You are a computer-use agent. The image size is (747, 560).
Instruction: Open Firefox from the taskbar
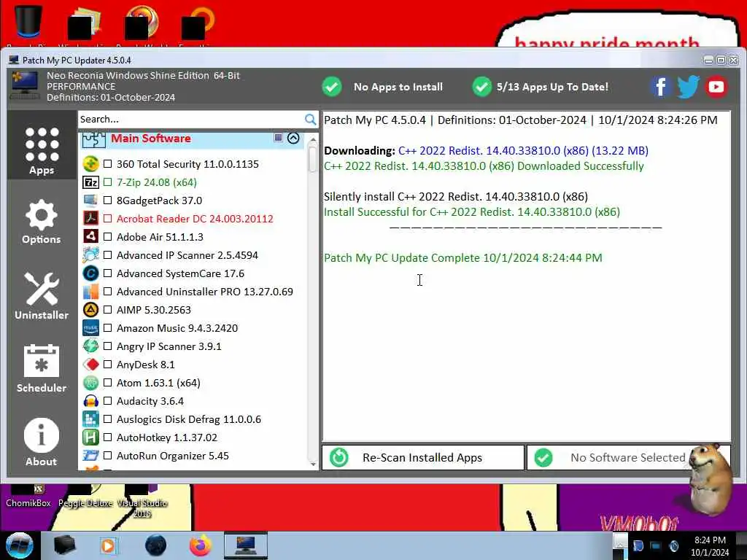click(x=201, y=545)
